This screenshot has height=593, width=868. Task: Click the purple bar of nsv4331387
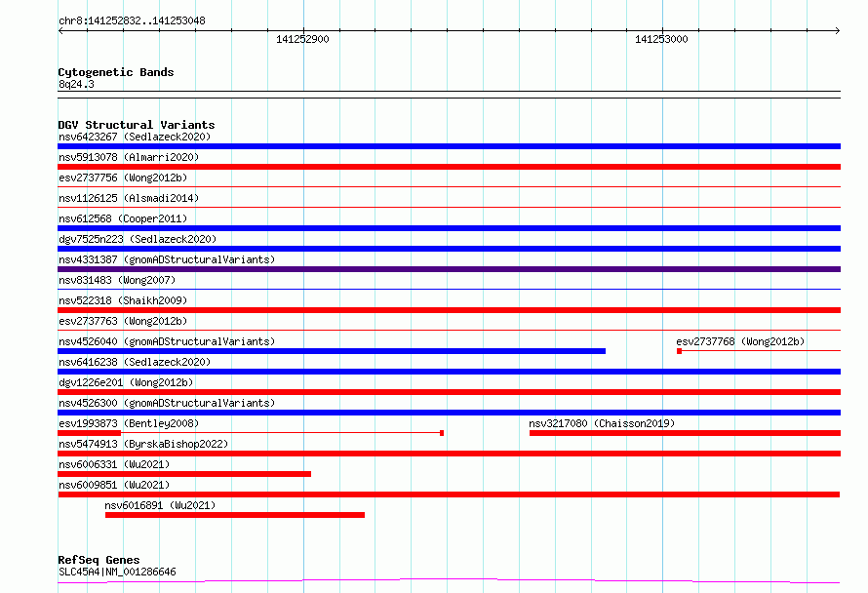449,269
